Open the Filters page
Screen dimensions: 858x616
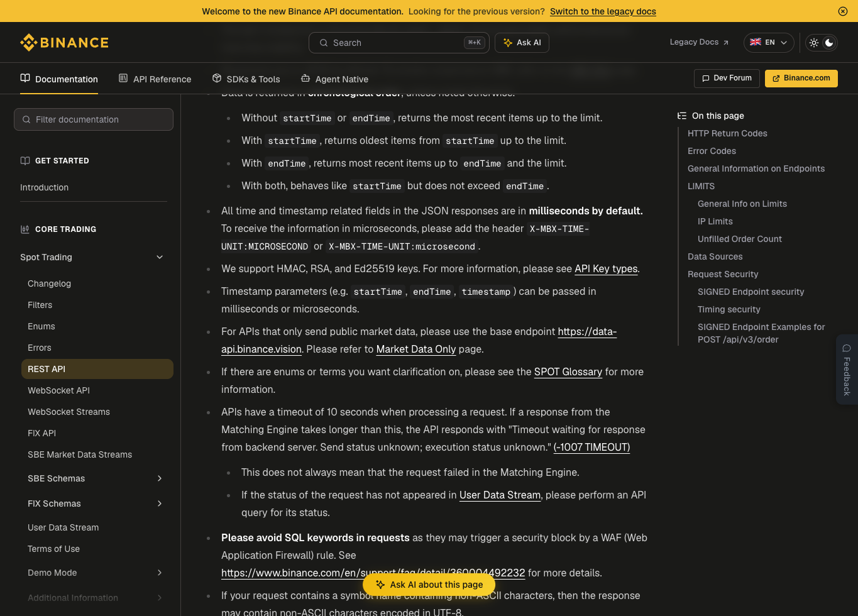(40, 305)
